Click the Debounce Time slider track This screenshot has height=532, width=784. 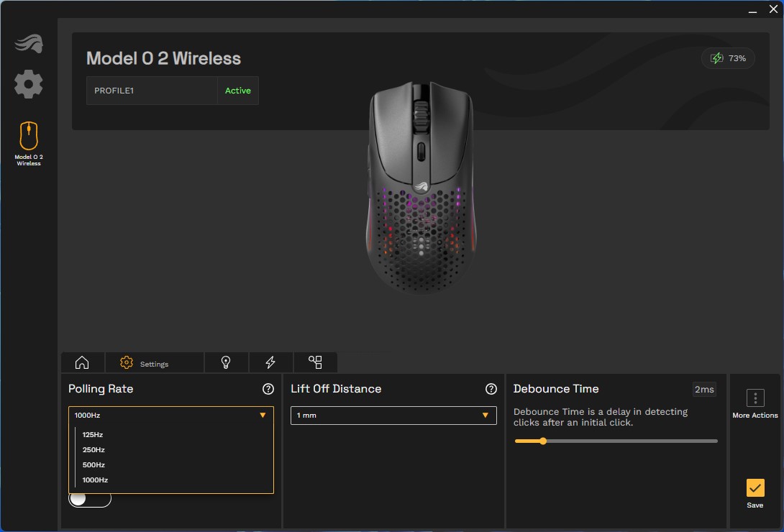tap(616, 441)
